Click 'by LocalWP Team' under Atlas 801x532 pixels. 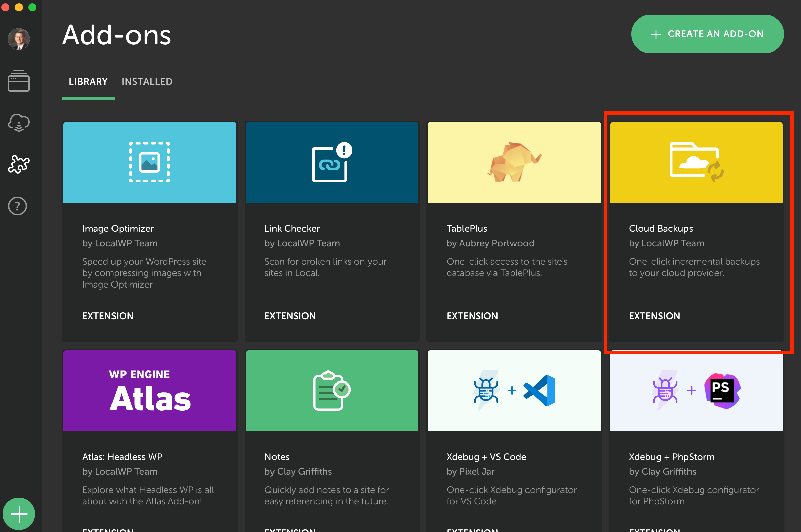click(x=120, y=472)
